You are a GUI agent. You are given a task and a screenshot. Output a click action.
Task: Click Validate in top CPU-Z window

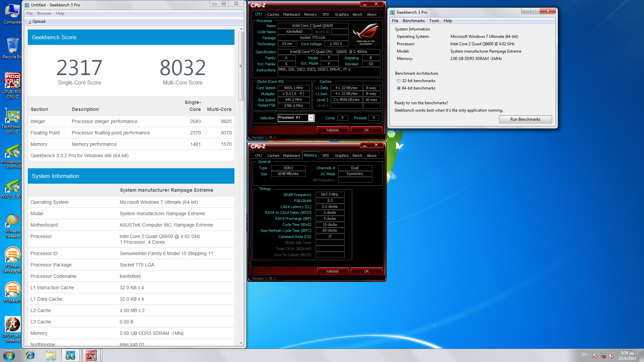[332, 130]
